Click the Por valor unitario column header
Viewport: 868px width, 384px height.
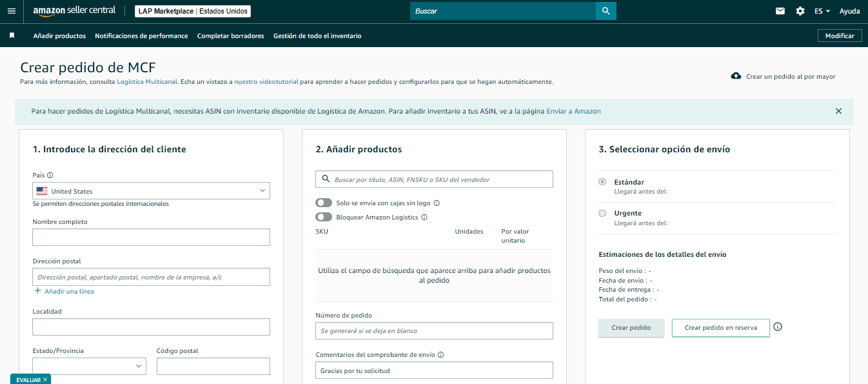[x=515, y=236]
